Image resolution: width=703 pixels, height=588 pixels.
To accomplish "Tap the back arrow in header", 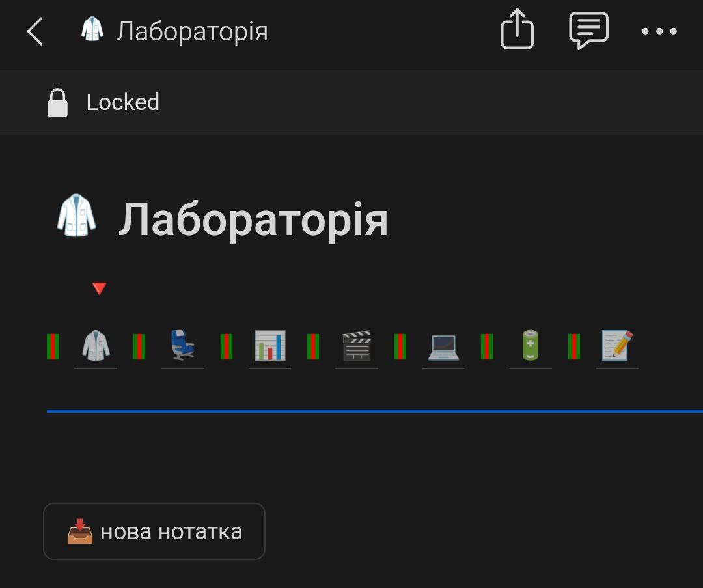I will [x=35, y=31].
